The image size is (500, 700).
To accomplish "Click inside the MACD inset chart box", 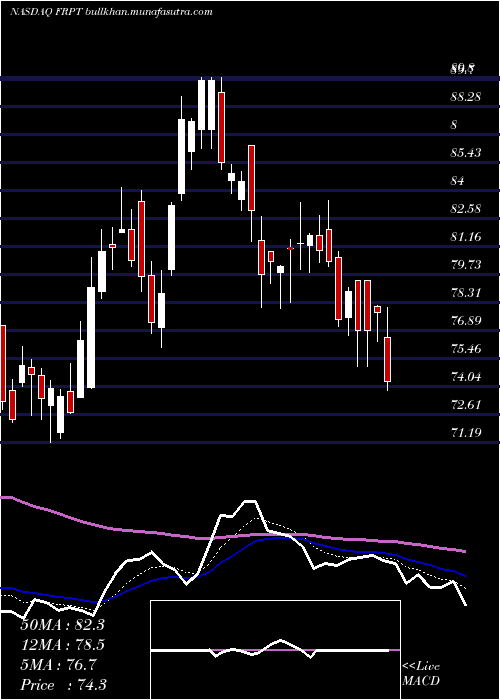I will [x=275, y=650].
